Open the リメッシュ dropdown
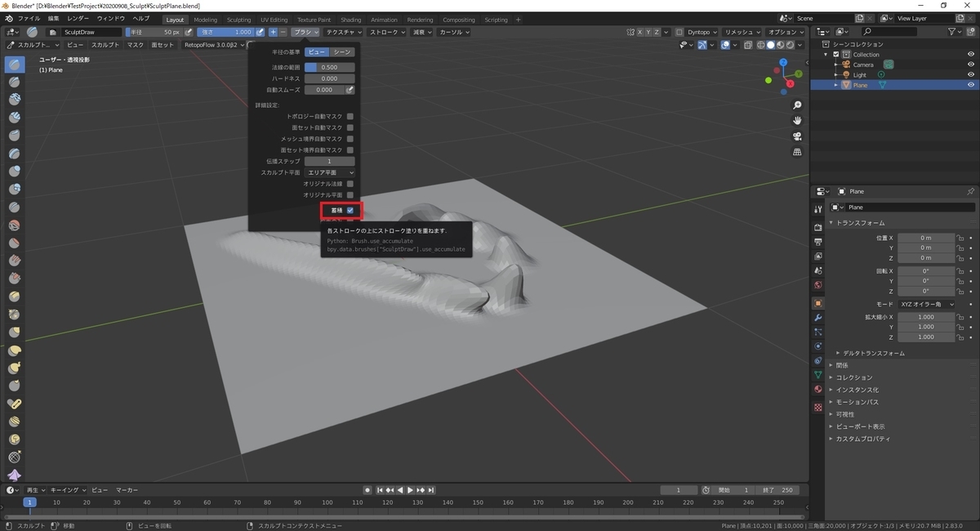Viewport: 980px width, 531px height. (744, 32)
